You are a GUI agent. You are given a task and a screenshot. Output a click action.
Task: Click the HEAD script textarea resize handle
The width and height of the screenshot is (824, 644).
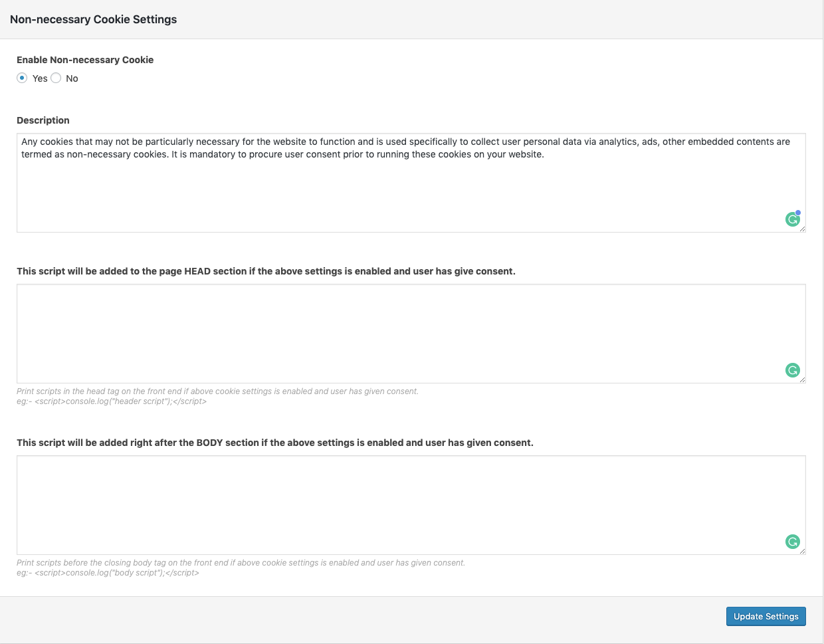point(803,380)
